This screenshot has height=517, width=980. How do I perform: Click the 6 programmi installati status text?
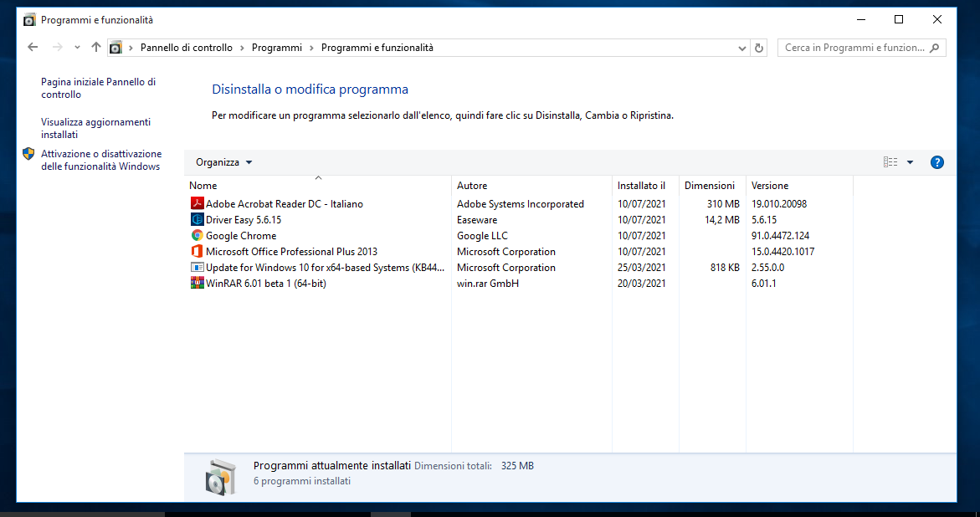coord(302,481)
